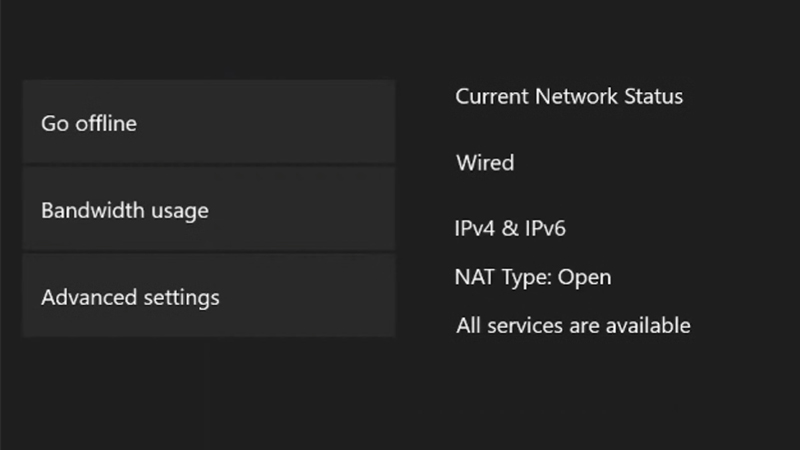Choose the Bandwidth usage tile
This screenshot has width=800, height=450.
(x=208, y=210)
